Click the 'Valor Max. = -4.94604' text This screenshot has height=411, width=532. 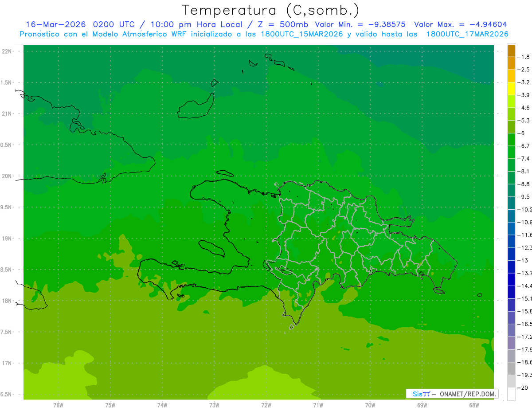[460, 24]
